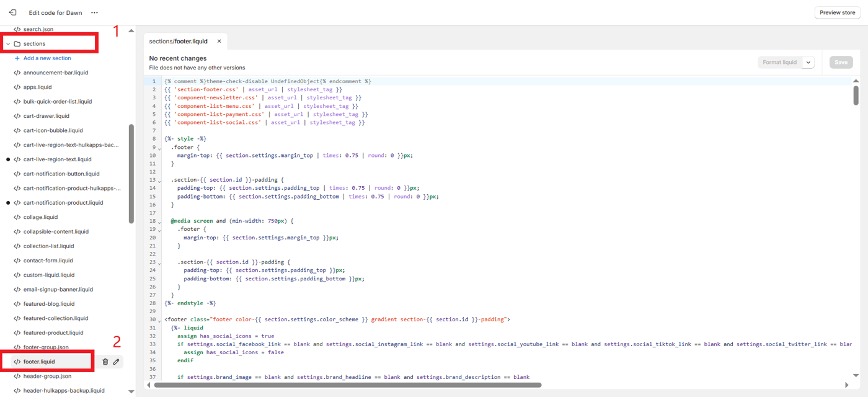Open collapsible-content.liquid file

pyautogui.click(x=56, y=231)
